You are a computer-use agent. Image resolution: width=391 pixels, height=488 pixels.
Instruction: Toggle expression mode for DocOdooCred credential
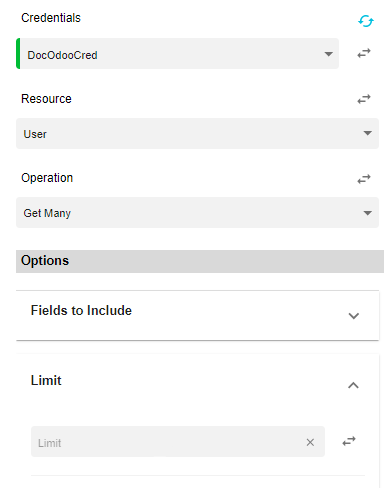364,53
